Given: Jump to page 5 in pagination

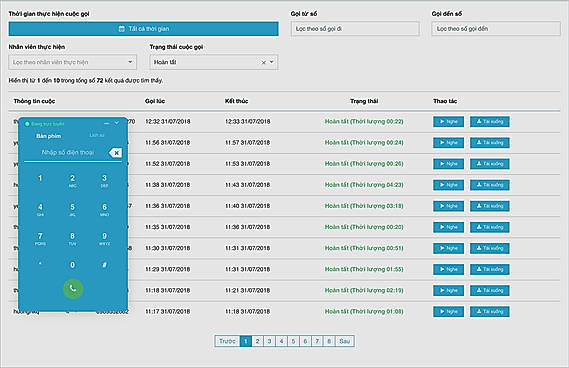Looking at the screenshot, I should (293, 341).
